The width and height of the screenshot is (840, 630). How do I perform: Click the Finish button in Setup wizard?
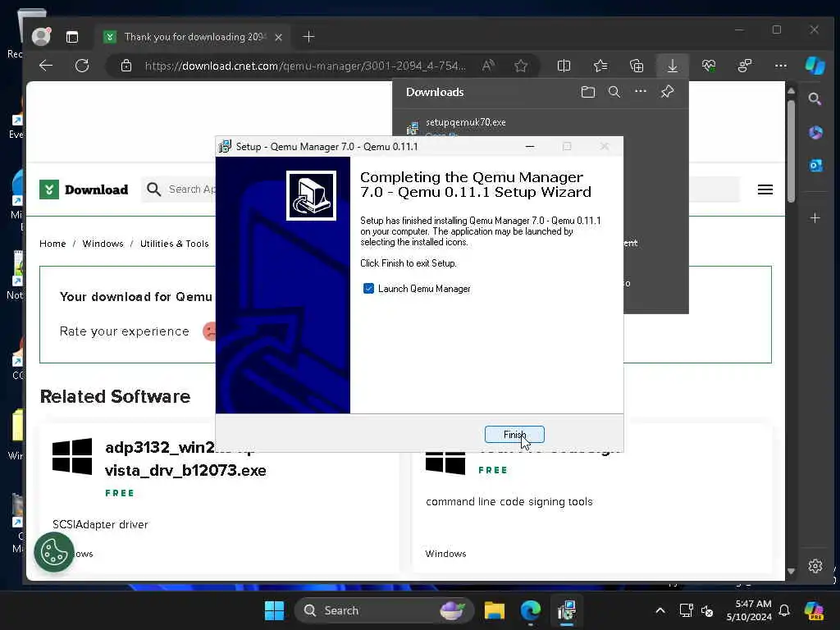[x=514, y=435]
